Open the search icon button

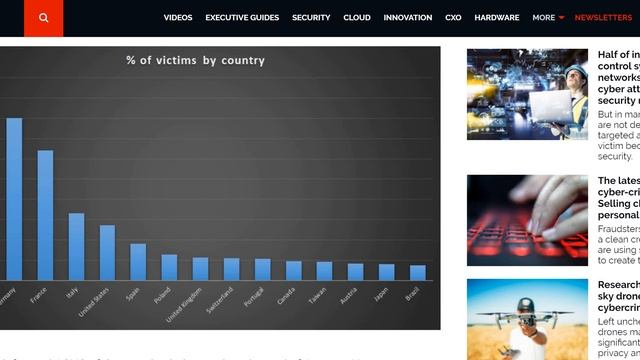pyautogui.click(x=44, y=18)
